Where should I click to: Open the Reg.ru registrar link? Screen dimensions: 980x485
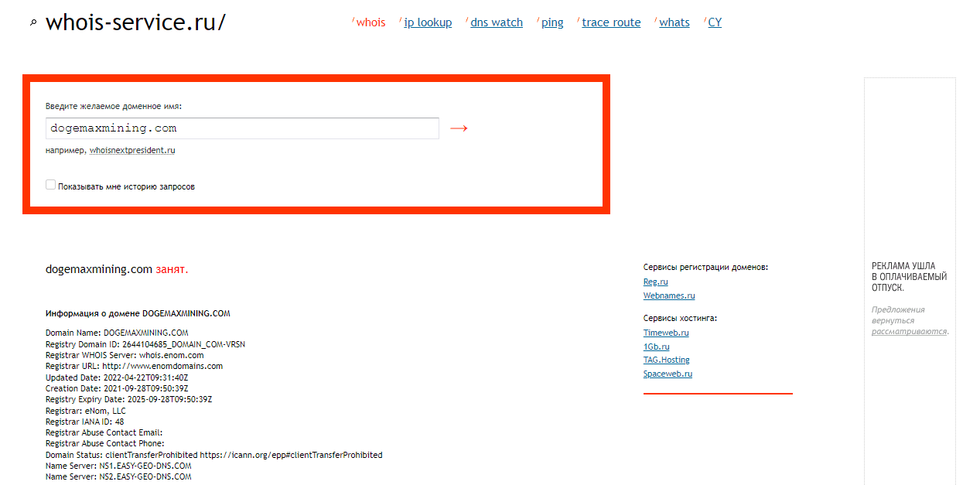pyautogui.click(x=655, y=282)
